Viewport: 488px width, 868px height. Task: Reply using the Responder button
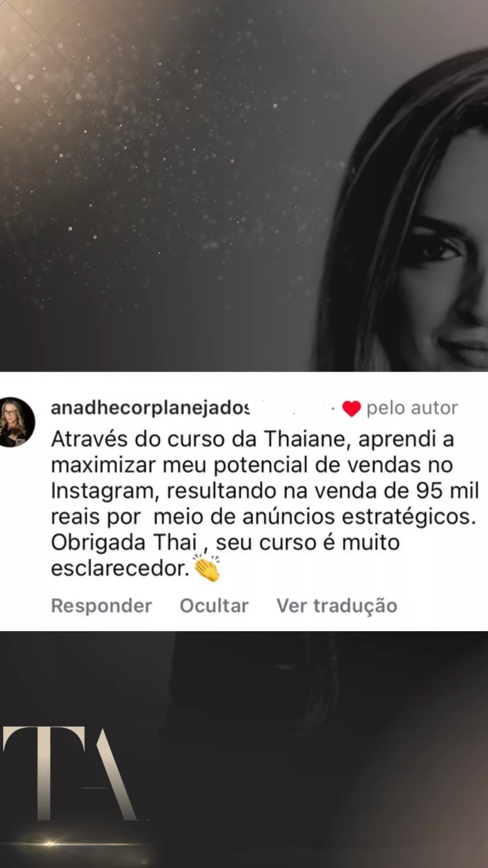(x=102, y=606)
